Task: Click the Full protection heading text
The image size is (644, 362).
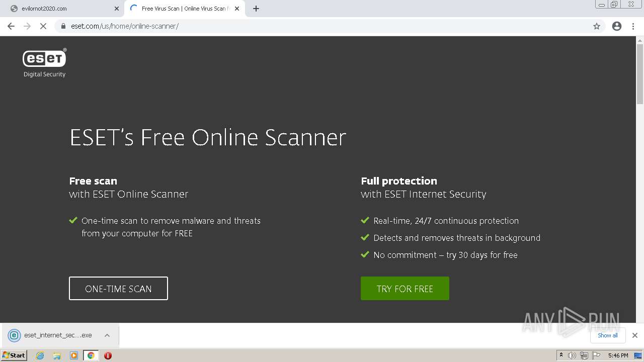Action: click(399, 181)
